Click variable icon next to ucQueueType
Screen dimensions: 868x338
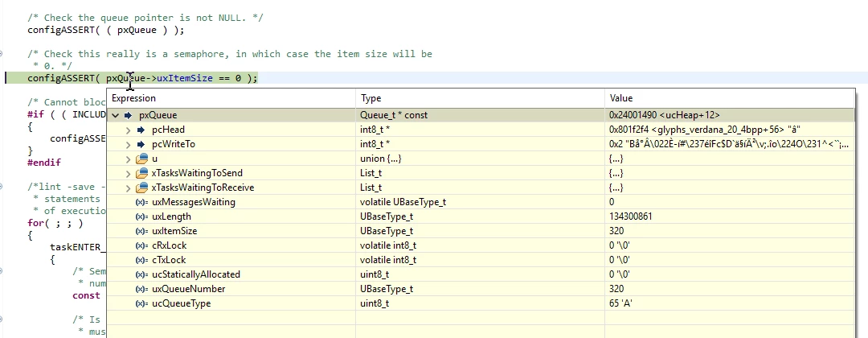141,303
